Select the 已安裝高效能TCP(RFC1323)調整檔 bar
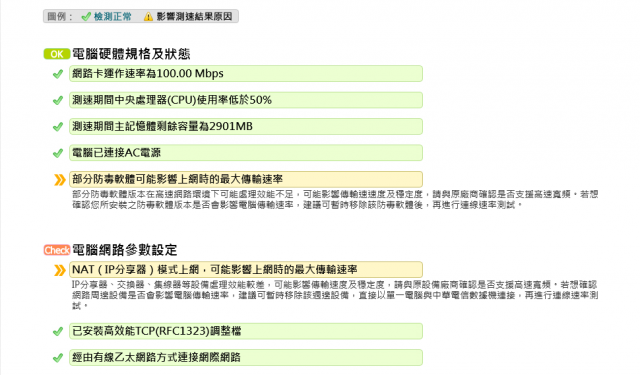Image resolution: width=640 pixels, height=375 pixels. pyautogui.click(x=246, y=331)
